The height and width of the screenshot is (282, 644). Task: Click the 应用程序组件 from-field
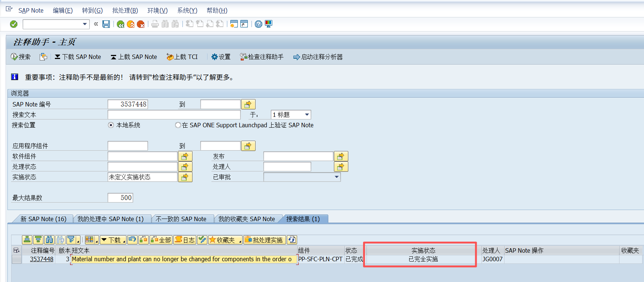click(x=128, y=146)
